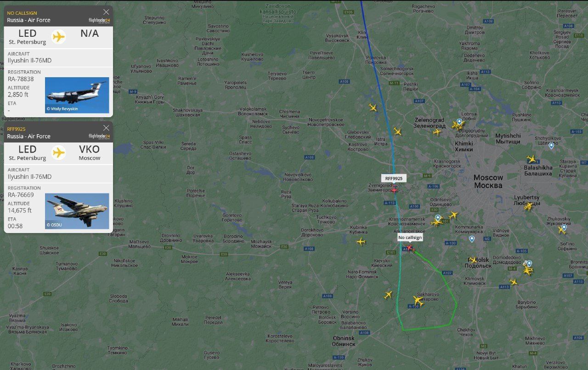Viewport: 588px width, 370px height.
Task: Close the RFF9925 flight info card
Action: (106, 128)
